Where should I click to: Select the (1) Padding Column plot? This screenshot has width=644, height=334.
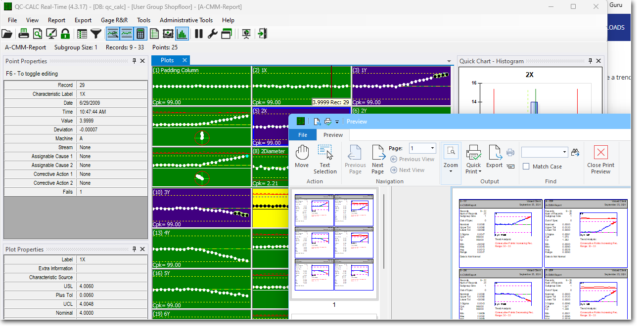pos(202,86)
